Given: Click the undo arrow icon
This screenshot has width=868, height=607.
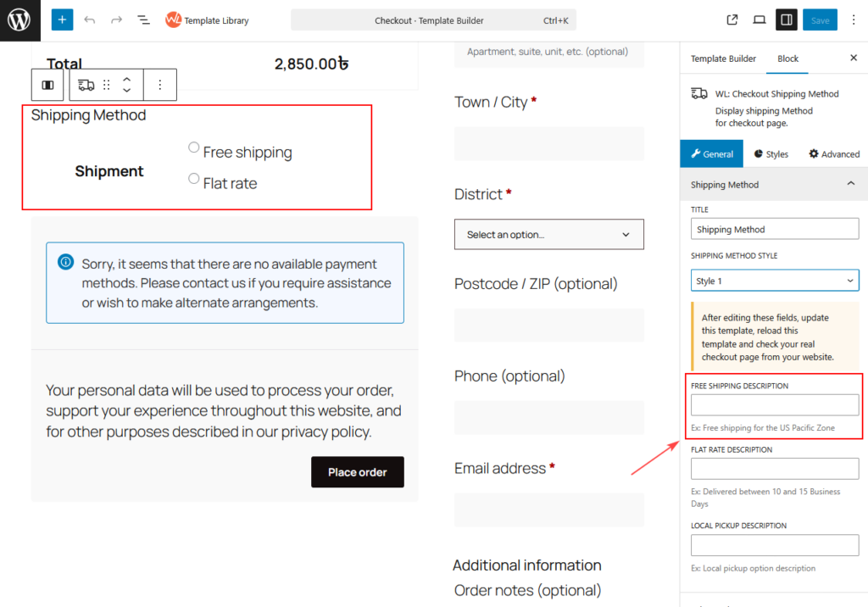Looking at the screenshot, I should (x=90, y=19).
